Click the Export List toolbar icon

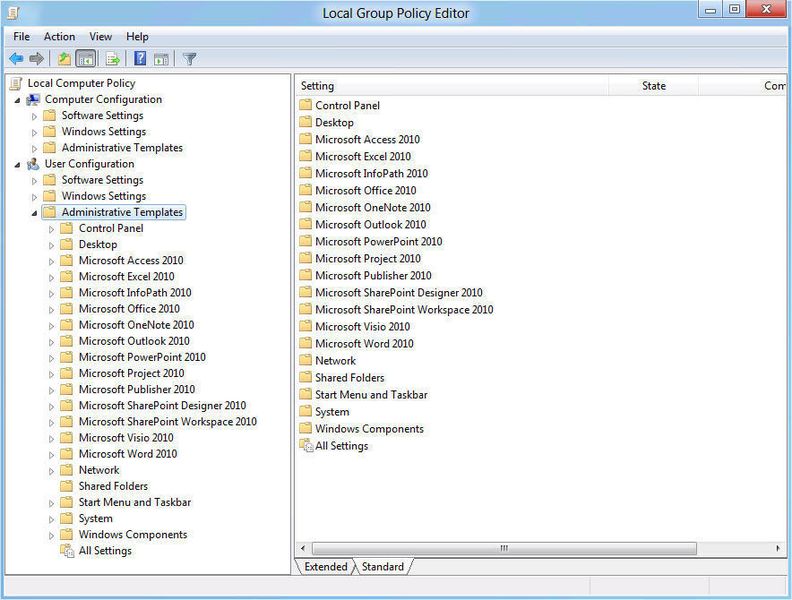[x=113, y=59]
